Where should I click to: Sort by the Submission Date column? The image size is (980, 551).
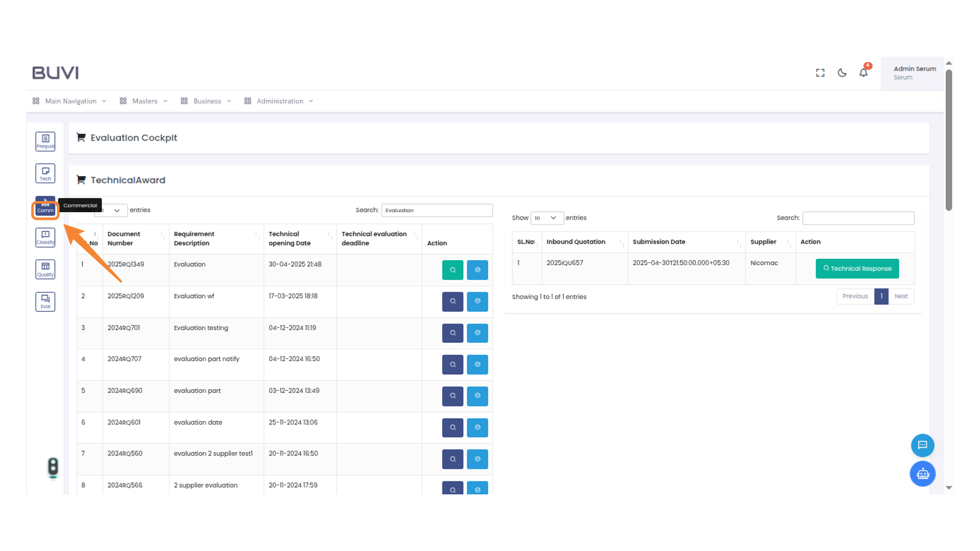click(x=686, y=242)
